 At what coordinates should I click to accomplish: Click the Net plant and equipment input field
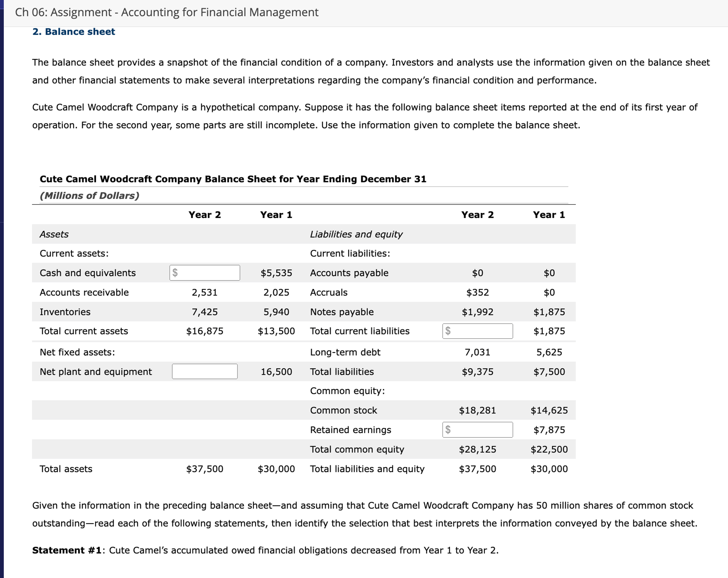204,371
